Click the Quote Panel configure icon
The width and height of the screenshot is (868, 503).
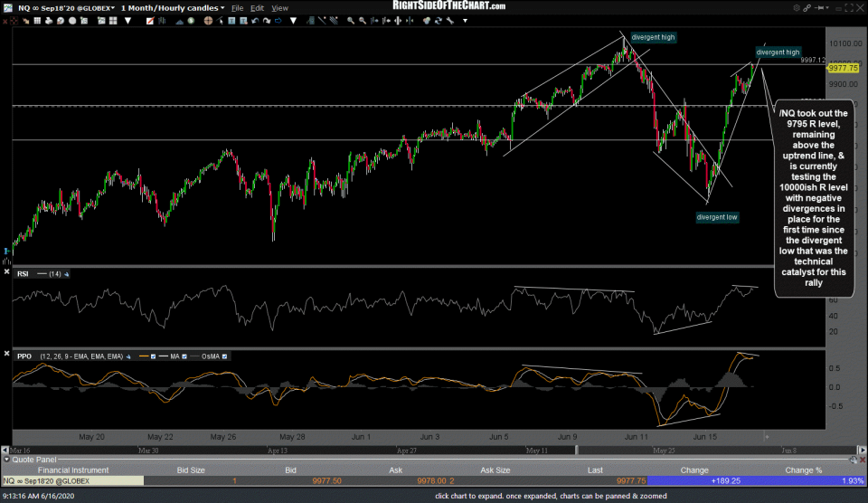[x=853, y=460]
